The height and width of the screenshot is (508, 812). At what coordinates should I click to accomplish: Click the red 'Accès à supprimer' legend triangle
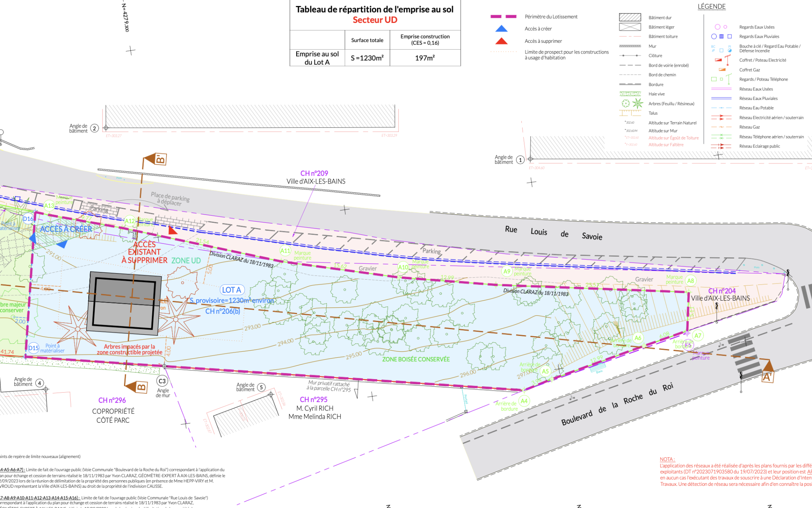point(502,41)
